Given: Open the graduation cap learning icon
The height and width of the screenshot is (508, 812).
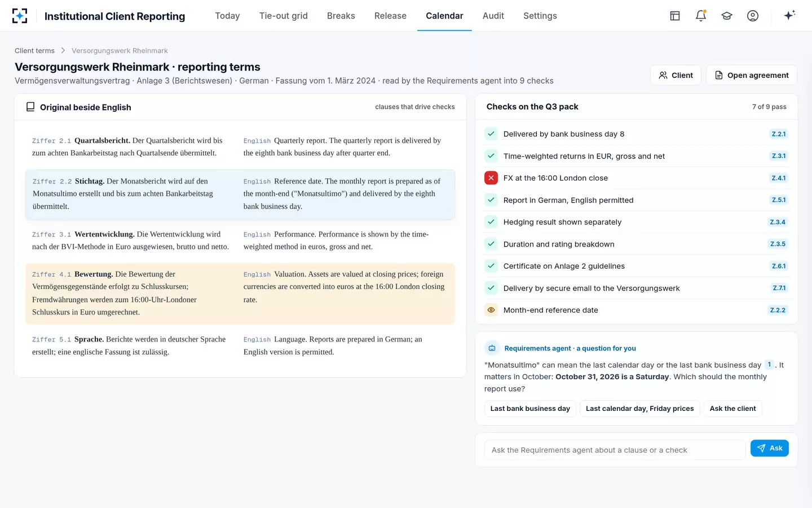Looking at the screenshot, I should (727, 16).
